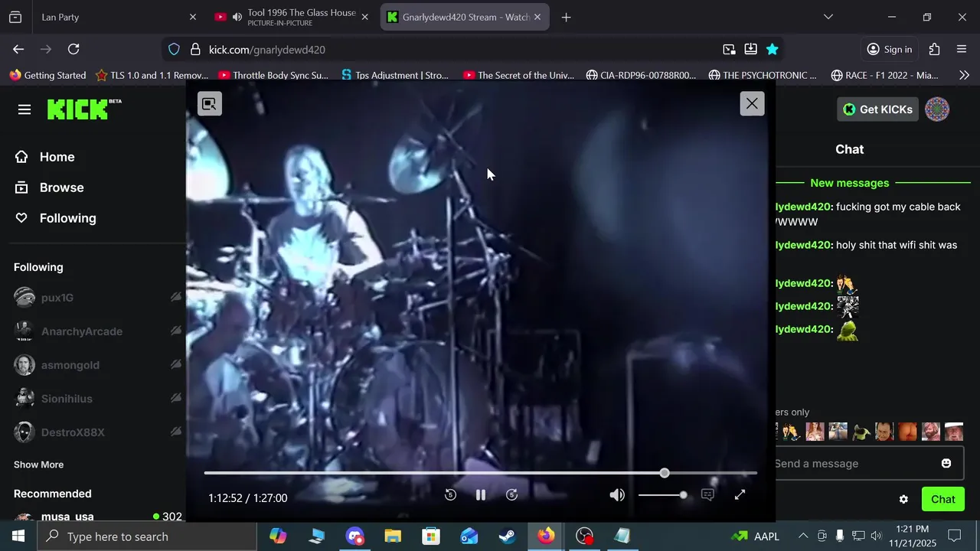Click taskbar search box
This screenshot has height=551, width=980.
tap(147, 536)
